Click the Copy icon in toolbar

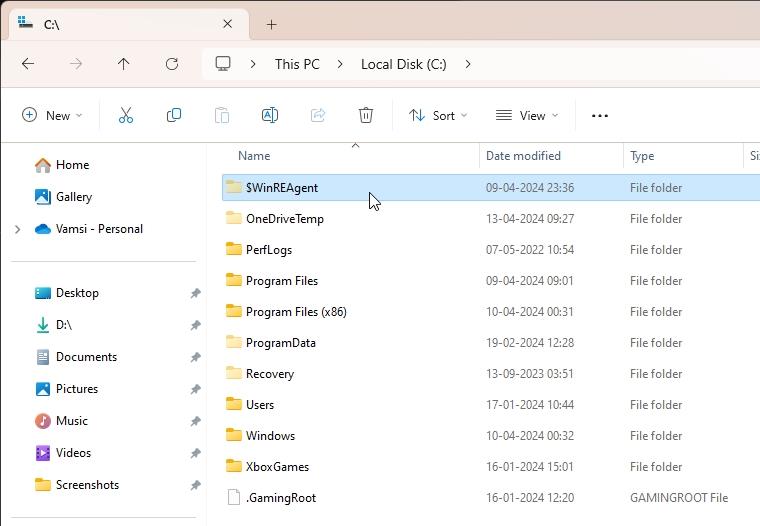(x=174, y=115)
